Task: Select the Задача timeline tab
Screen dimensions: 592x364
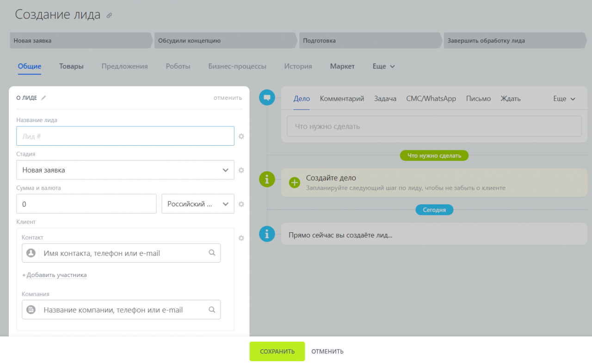Action: [385, 99]
